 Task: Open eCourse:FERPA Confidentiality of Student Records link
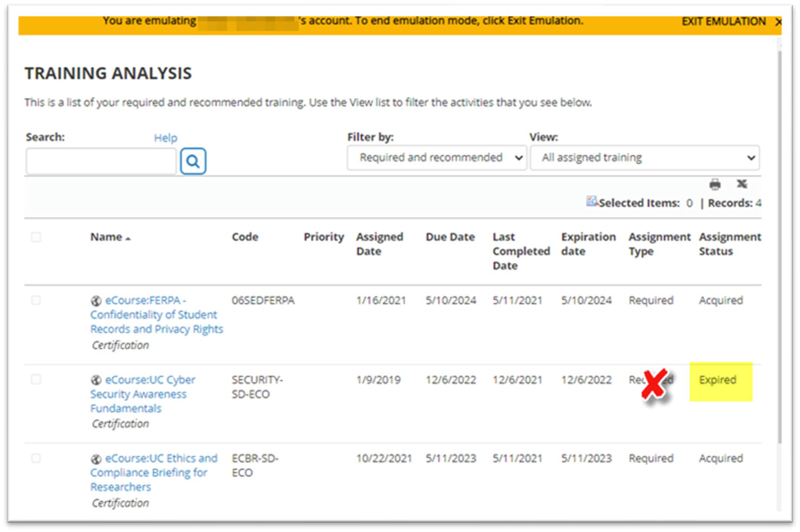click(x=156, y=315)
